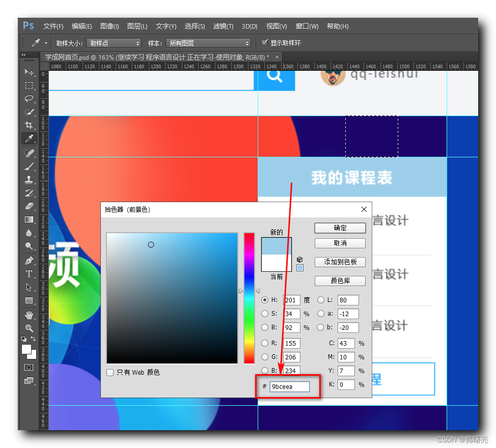This screenshot has width=496, height=448.
Task: Select the Brush tool
Action: [x=29, y=166]
